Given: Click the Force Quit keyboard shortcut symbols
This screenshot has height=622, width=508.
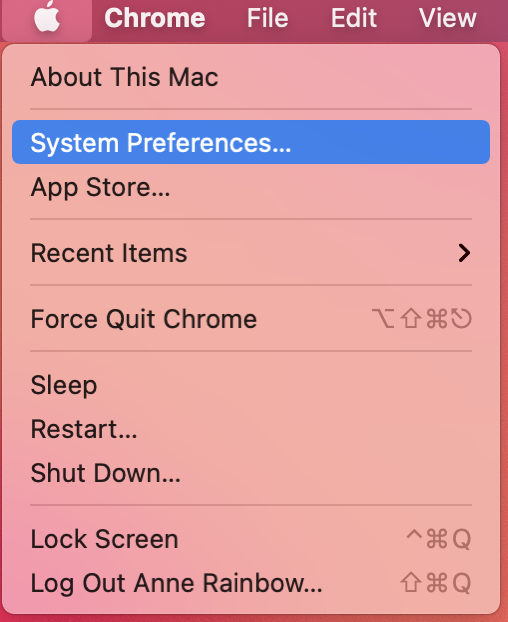Looking at the screenshot, I should pyautogui.click(x=422, y=319).
